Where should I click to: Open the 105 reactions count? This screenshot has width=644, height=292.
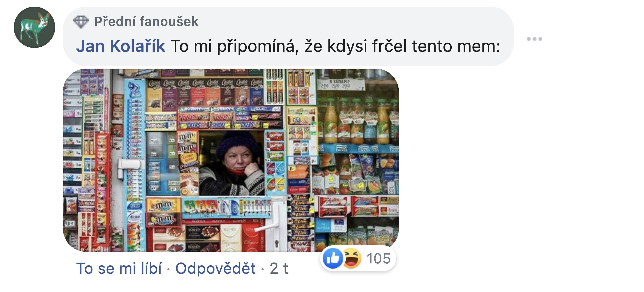[378, 258]
